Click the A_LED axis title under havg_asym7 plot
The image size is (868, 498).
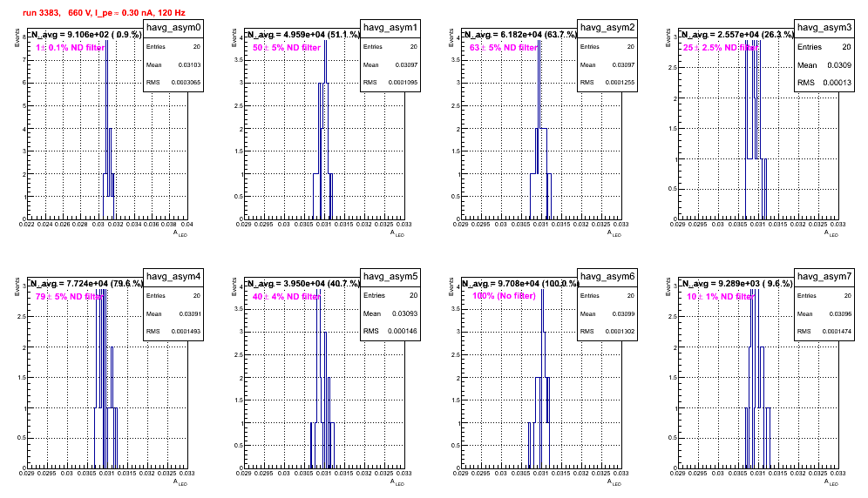(831, 482)
